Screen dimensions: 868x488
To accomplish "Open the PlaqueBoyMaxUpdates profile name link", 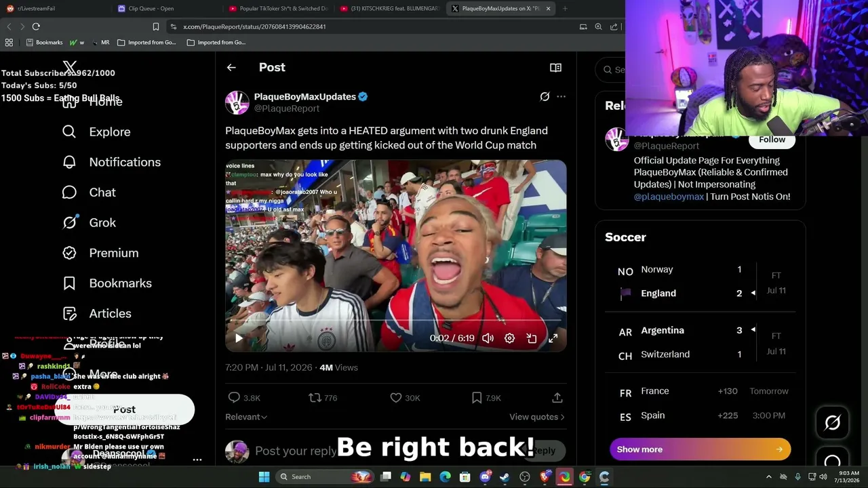I will coord(304,97).
